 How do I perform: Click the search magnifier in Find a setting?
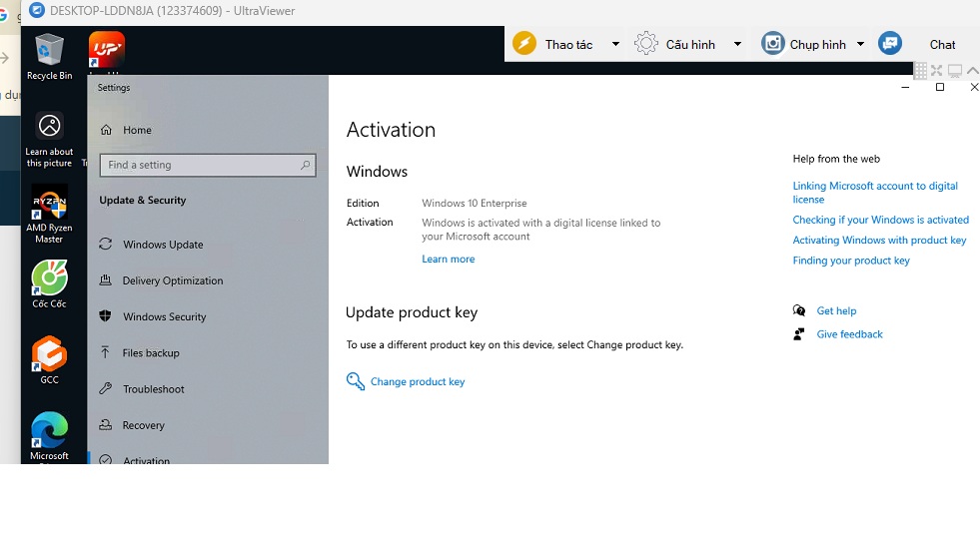[305, 165]
